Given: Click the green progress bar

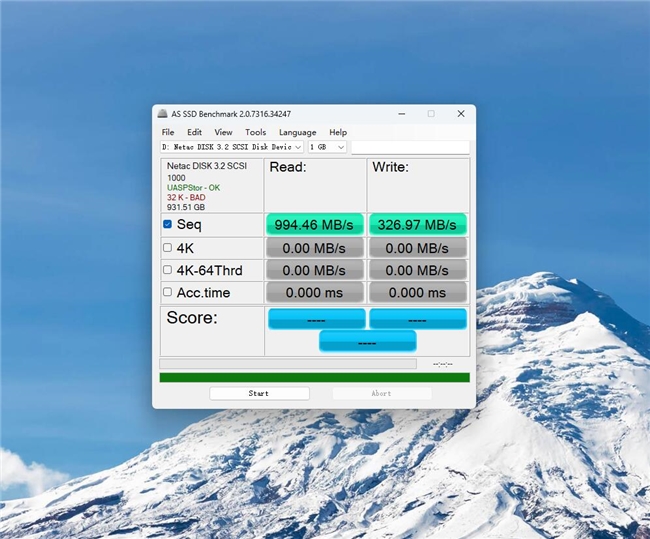Looking at the screenshot, I should pos(314,377).
